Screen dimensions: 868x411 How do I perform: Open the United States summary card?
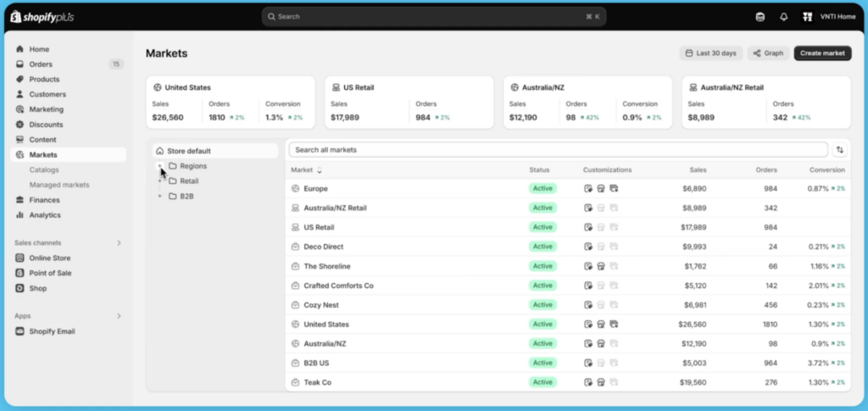click(x=231, y=103)
